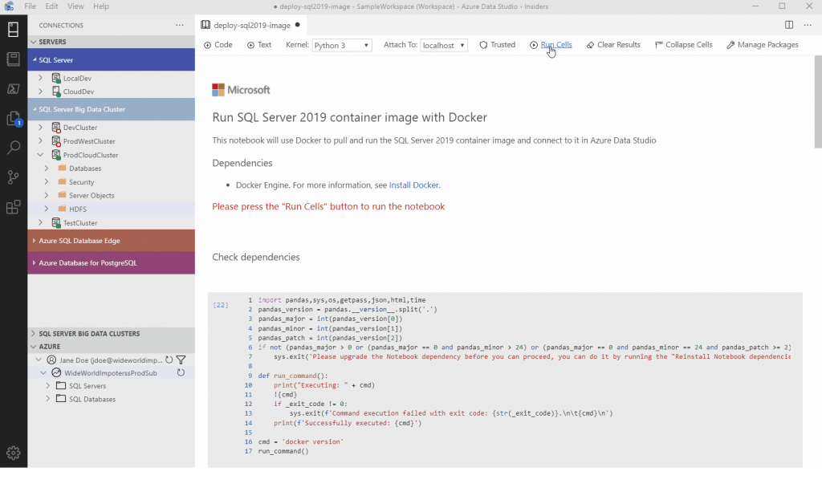Toggle the Trusted notebook state

point(497,45)
